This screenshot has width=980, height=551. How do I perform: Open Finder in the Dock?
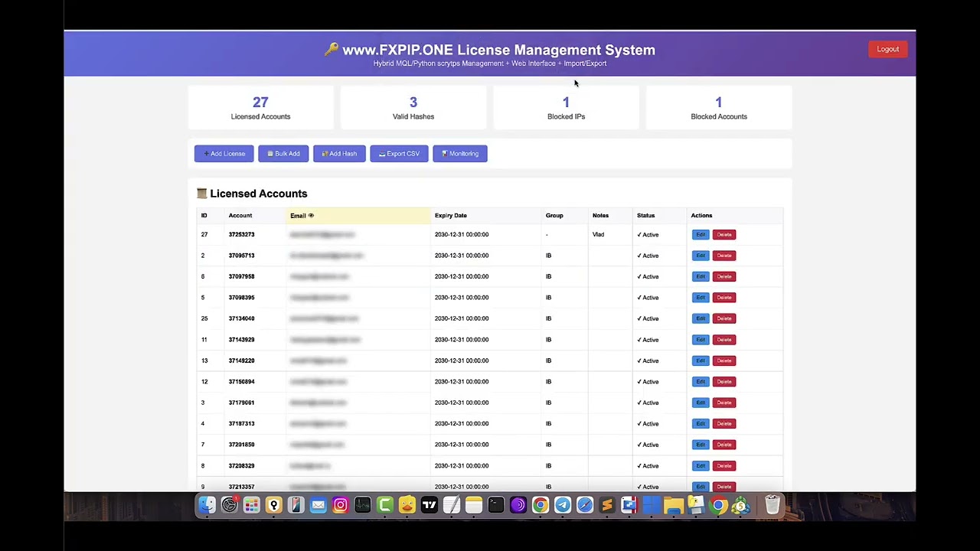207,505
